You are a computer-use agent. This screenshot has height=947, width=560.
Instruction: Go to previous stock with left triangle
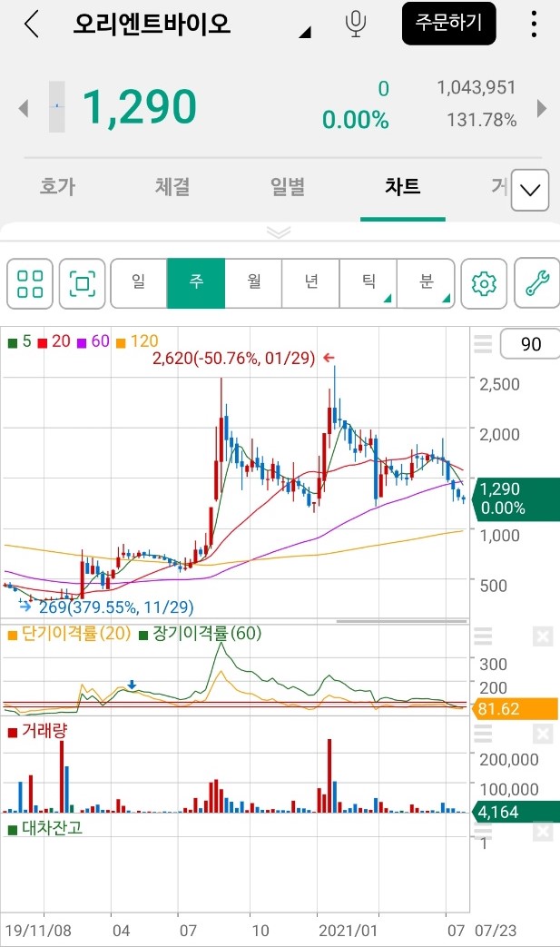pos(24,109)
